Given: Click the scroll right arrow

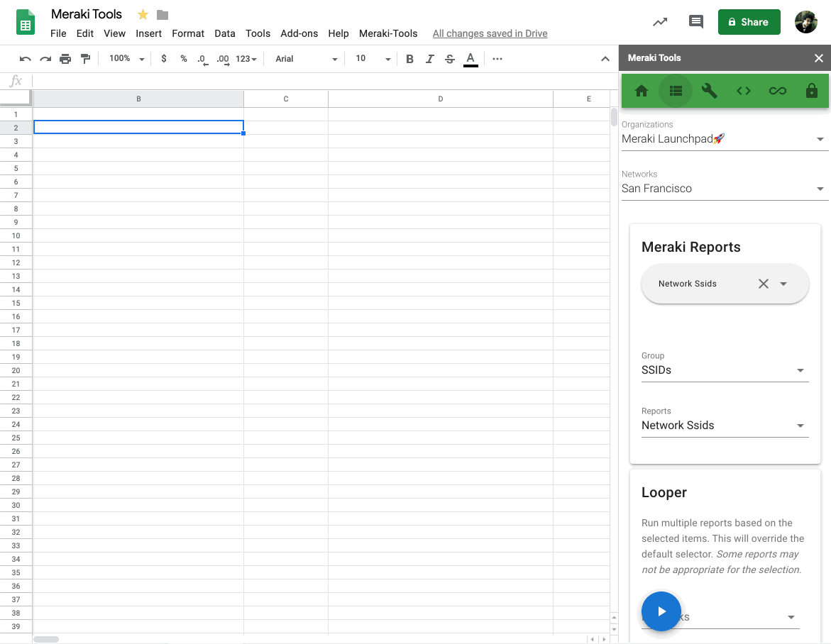Looking at the screenshot, I should coord(604,639).
